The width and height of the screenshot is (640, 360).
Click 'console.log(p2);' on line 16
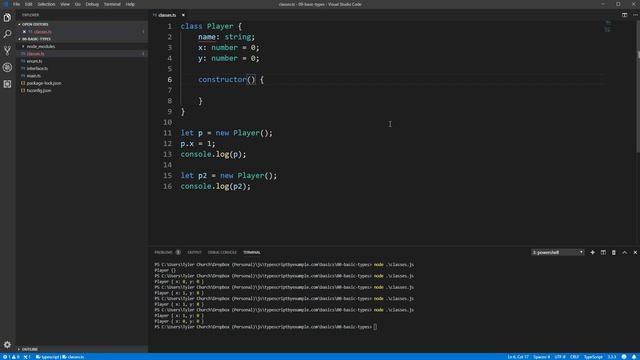pos(216,187)
